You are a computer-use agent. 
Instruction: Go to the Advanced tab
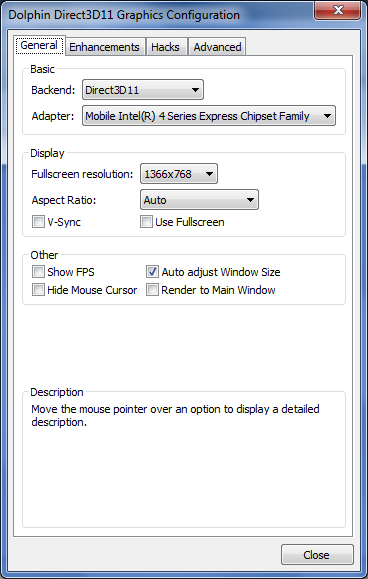click(217, 47)
